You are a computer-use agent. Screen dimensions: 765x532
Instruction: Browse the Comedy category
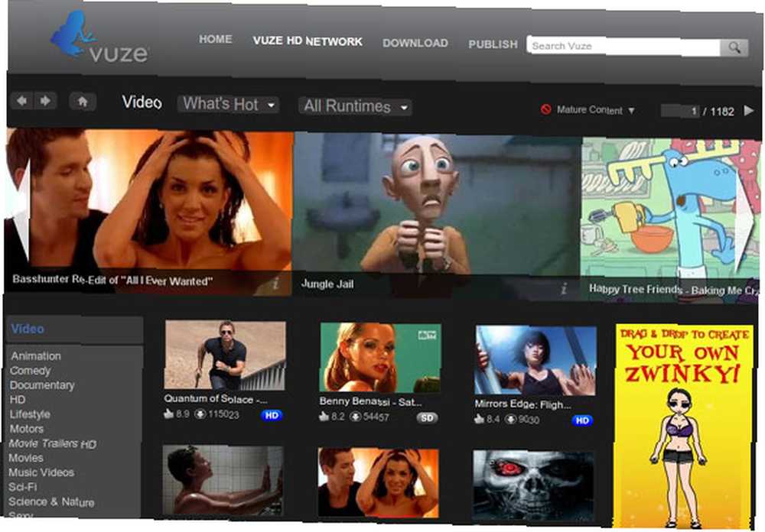31,371
